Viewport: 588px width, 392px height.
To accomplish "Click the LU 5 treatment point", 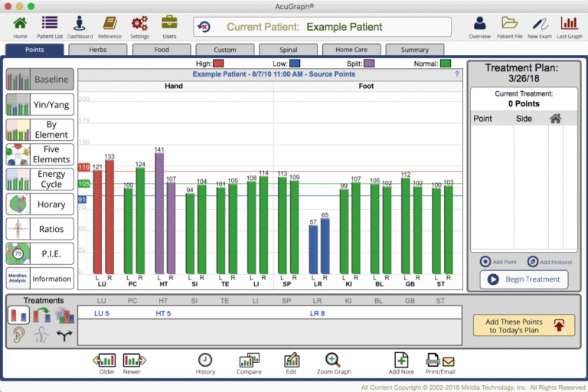I will (101, 313).
